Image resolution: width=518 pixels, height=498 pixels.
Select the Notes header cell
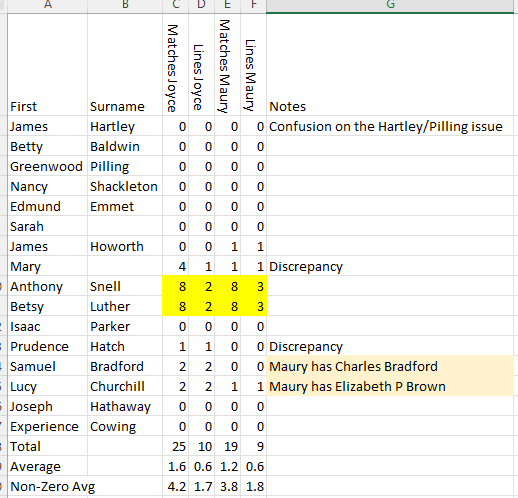coord(390,65)
